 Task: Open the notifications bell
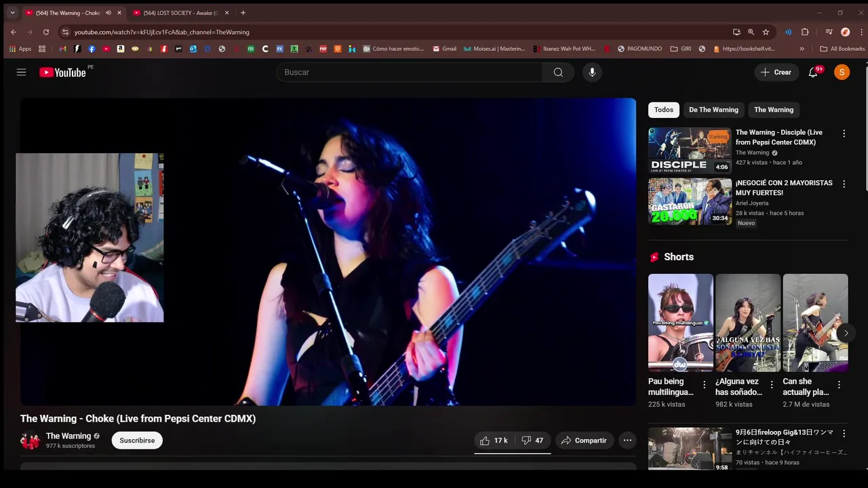click(813, 73)
